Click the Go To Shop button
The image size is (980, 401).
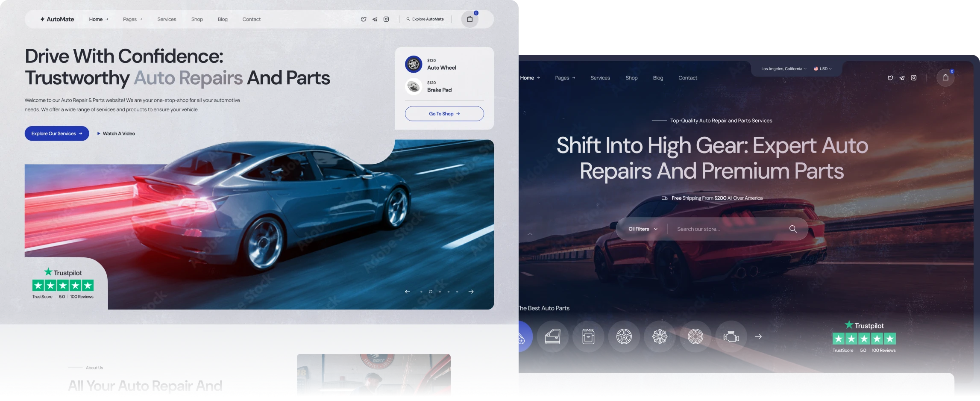coord(444,114)
